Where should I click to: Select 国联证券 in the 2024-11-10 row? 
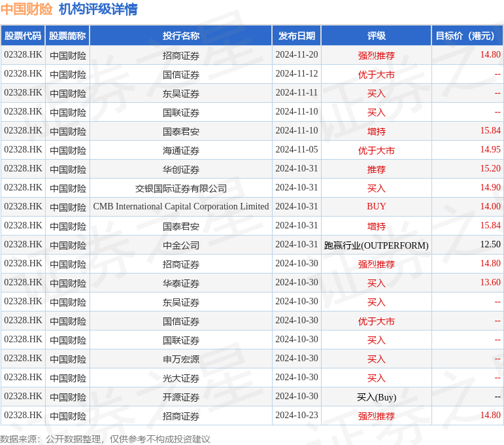[x=181, y=113]
